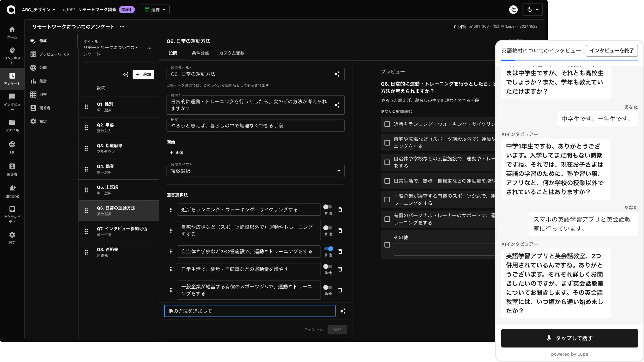The image size is (644, 362).
Task: Click タップして話す button
Action: point(569,338)
